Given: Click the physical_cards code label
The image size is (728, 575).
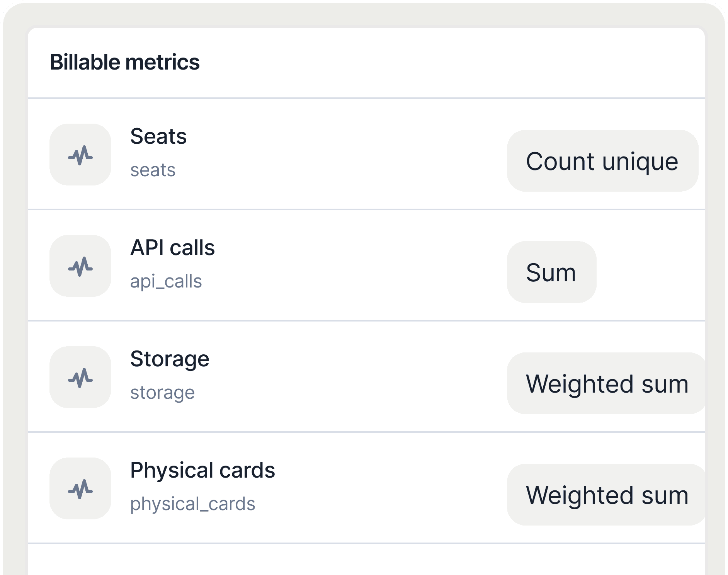Looking at the screenshot, I should [x=193, y=503].
